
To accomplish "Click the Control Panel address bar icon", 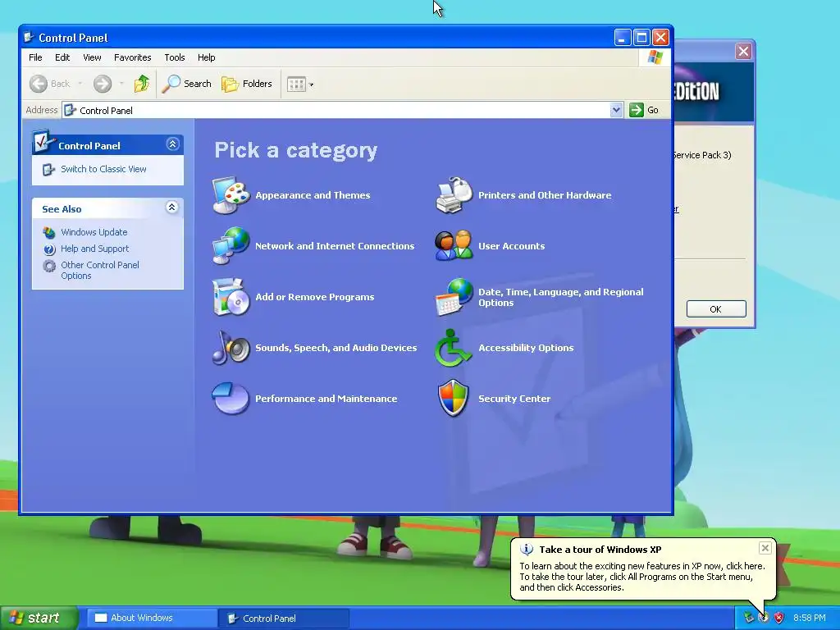I will coord(71,110).
